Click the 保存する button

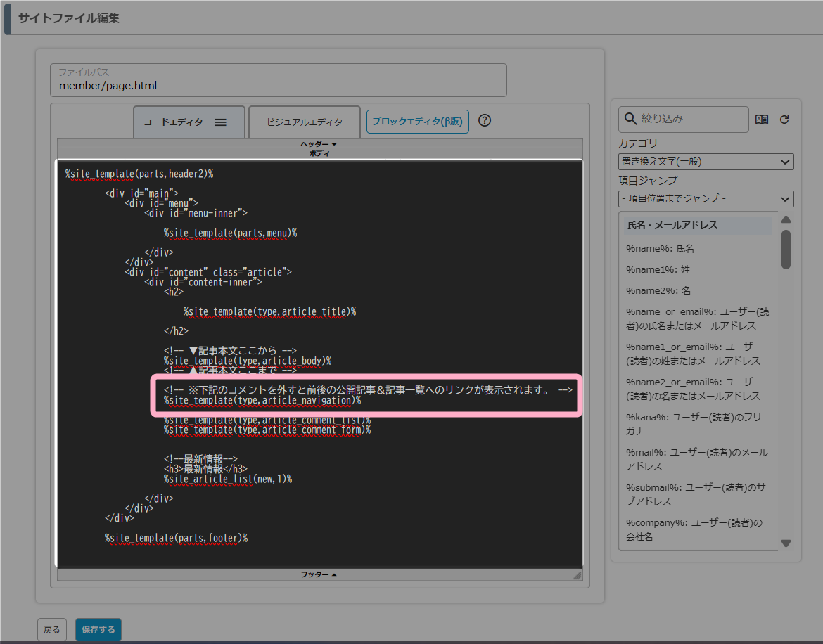[98, 630]
